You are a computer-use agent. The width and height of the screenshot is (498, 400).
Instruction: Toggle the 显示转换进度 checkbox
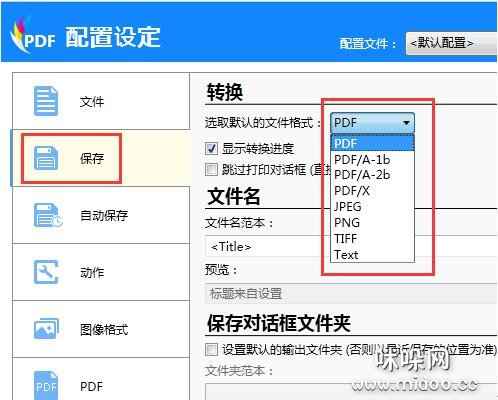click(211, 149)
